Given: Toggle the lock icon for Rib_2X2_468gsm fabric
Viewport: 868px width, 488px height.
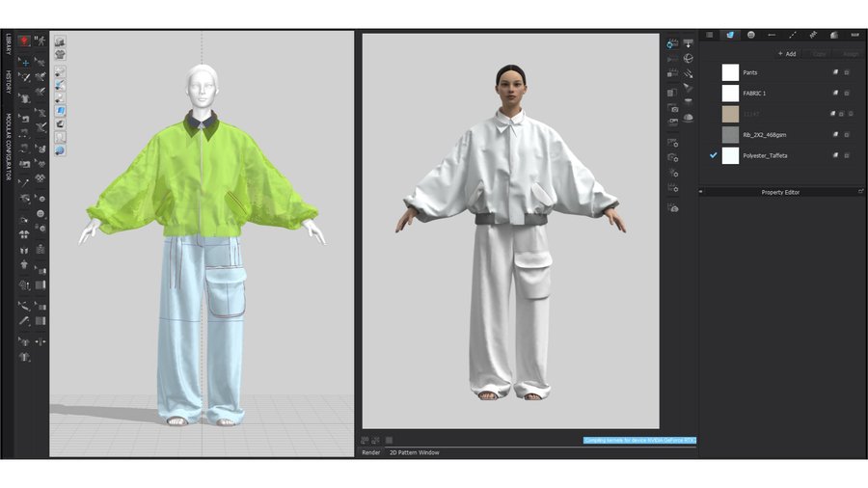Looking at the screenshot, I should (x=847, y=135).
